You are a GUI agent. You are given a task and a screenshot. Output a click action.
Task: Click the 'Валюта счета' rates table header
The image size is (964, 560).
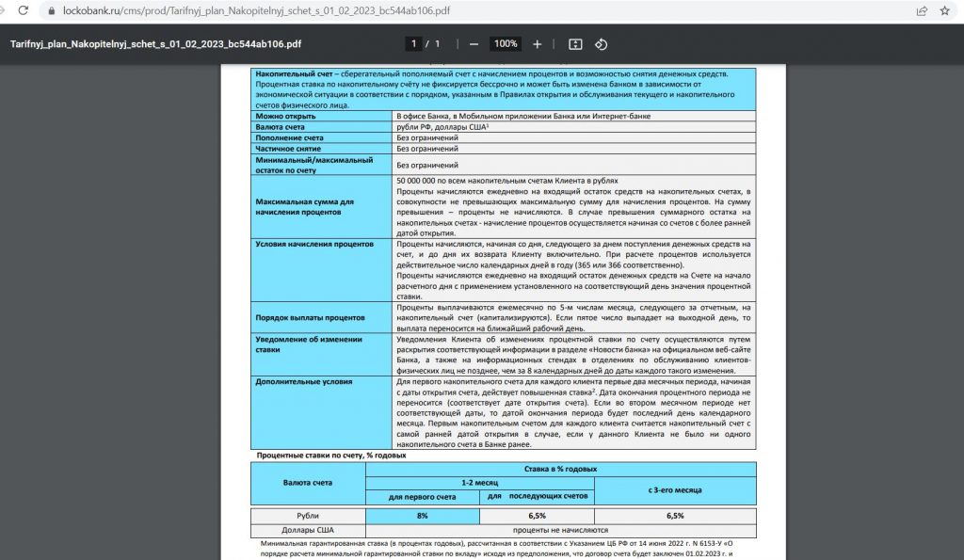[308, 482]
